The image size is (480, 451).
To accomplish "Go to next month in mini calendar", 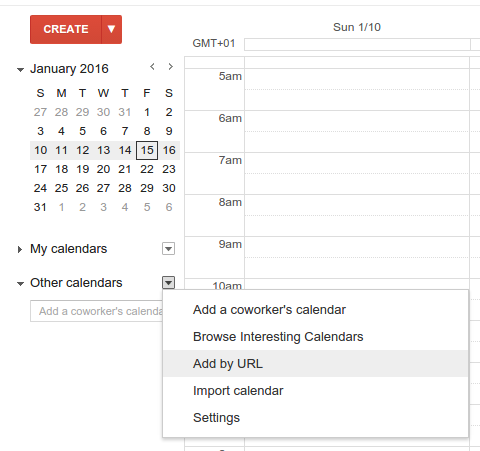I will click(x=171, y=67).
